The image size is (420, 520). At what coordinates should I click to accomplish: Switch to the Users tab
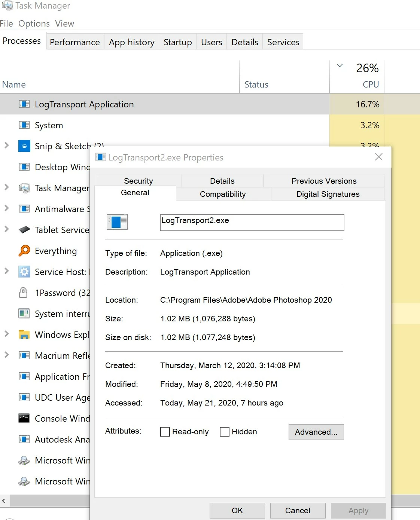pyautogui.click(x=211, y=42)
